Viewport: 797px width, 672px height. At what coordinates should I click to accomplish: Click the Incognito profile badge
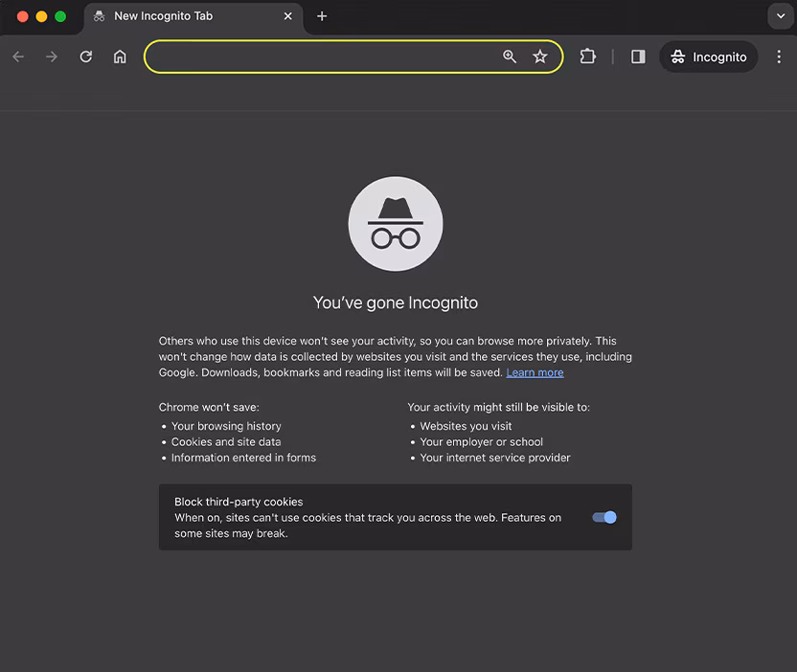pos(708,56)
